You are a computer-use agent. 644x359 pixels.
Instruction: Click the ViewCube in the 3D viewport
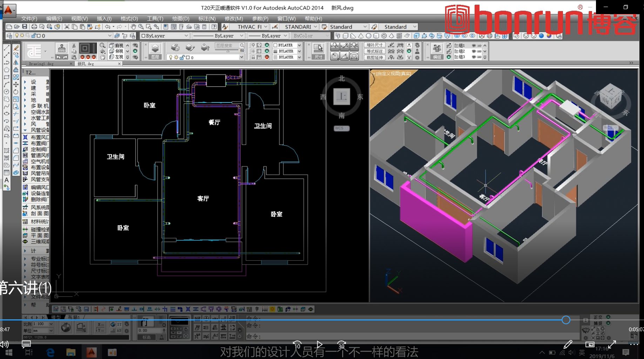[x=611, y=97]
